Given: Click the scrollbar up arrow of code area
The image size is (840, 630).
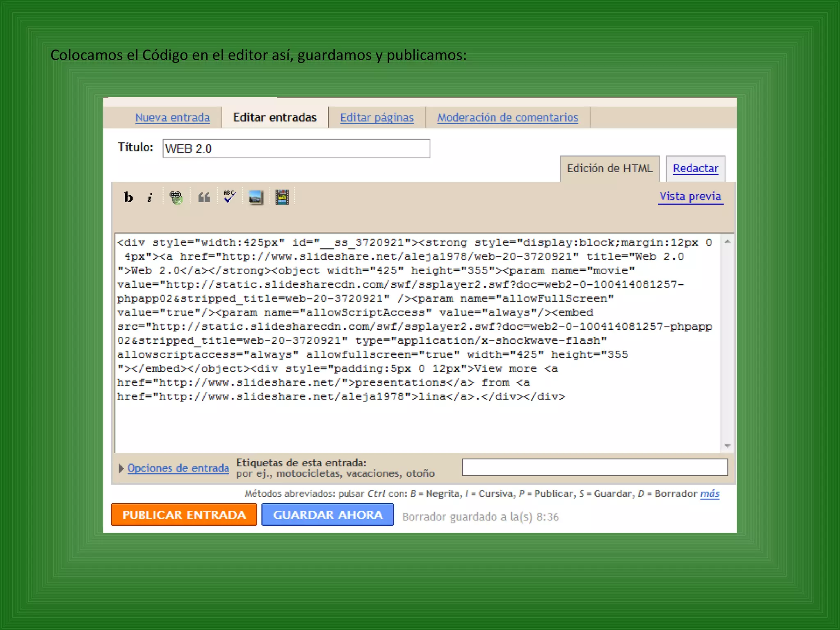Looking at the screenshot, I should [x=727, y=242].
